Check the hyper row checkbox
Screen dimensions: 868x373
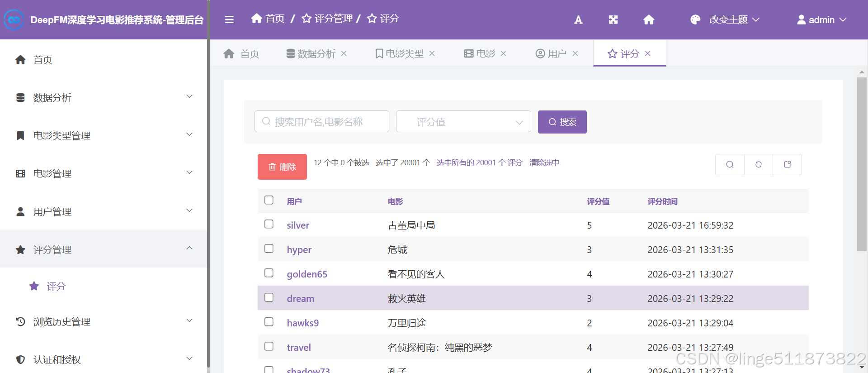click(x=269, y=249)
